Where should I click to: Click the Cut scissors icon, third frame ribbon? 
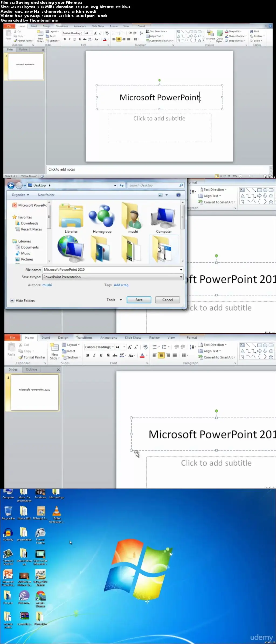(x=20, y=345)
